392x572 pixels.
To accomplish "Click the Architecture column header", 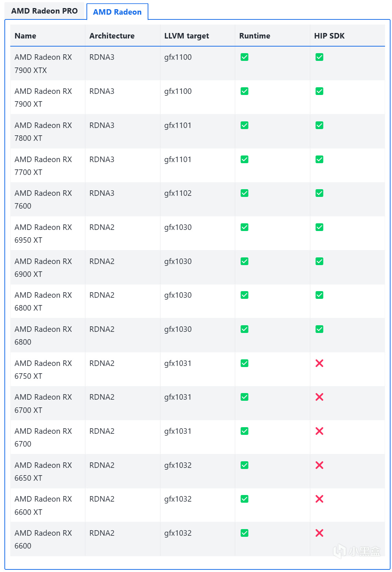I will (x=112, y=36).
